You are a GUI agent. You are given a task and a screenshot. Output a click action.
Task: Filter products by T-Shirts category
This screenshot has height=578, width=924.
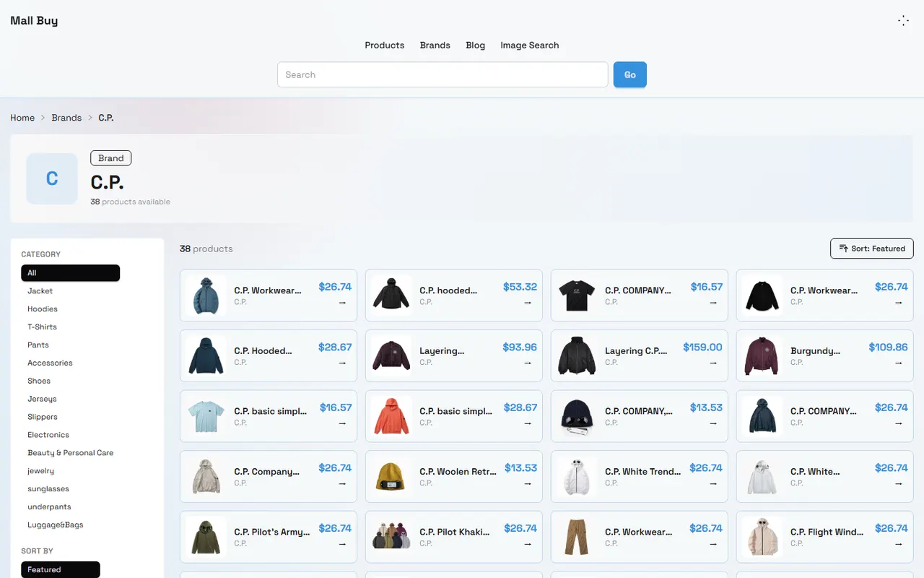tap(71, 327)
